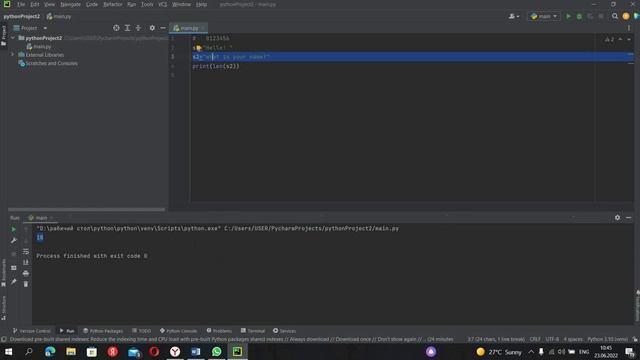The width and height of the screenshot is (640, 360).
Task: Open Search Everywhere magnifier icon
Action: [615, 16]
